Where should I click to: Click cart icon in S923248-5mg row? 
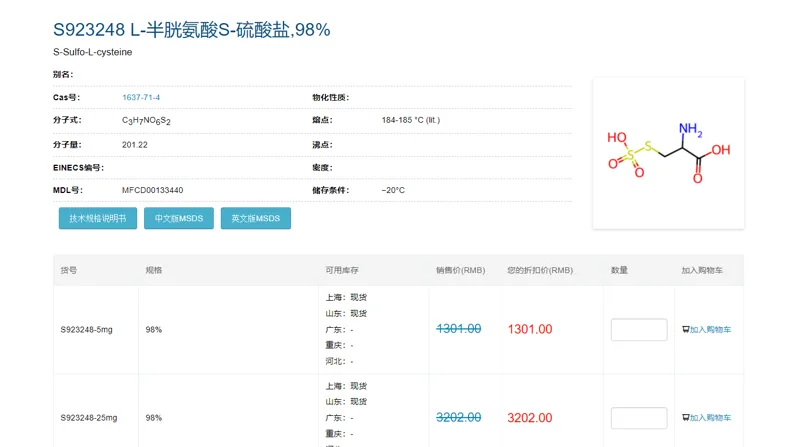[686, 330]
